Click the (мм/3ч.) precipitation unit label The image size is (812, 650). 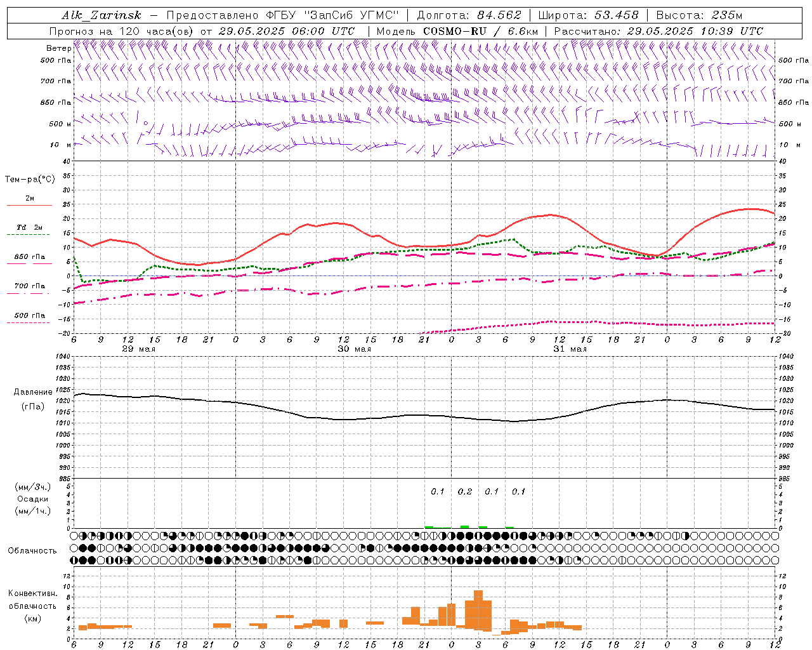pos(33,487)
